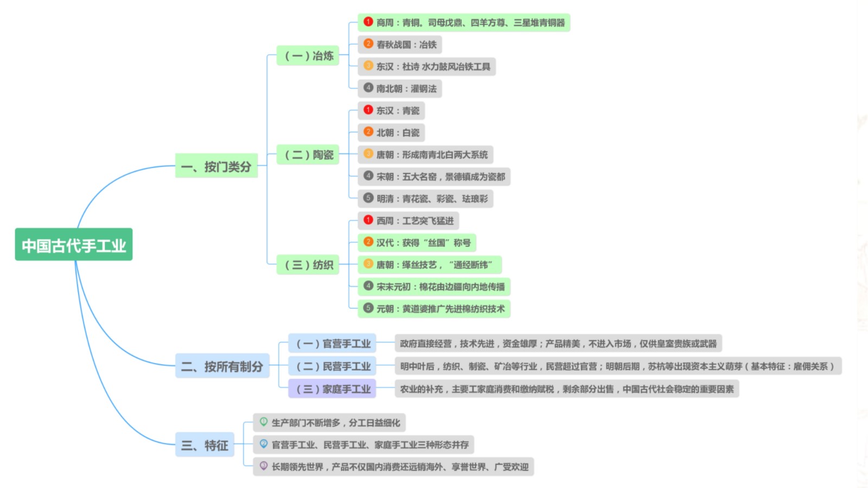Viewport: 868px width, 488px height.
Task: Select text 宋朝：五大名窑，景德镇成为瓷都
Action: pyautogui.click(x=441, y=177)
